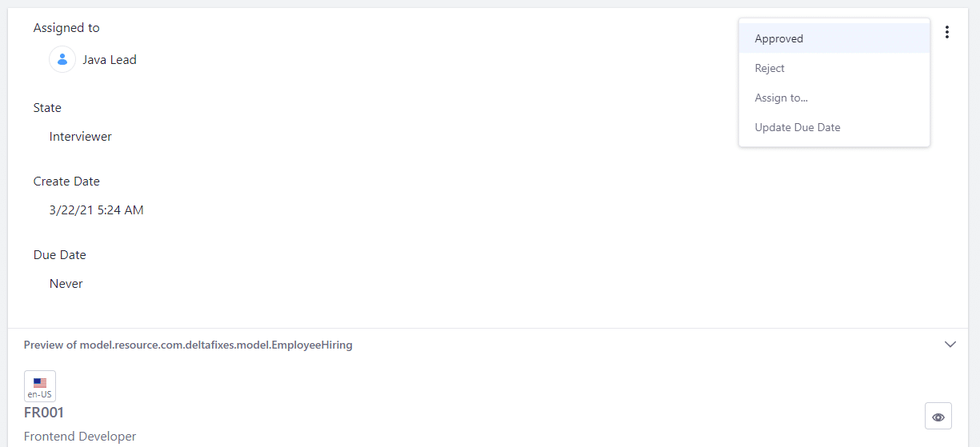Select Update Due Date menu entry
The height and width of the screenshot is (447, 980).
coord(797,127)
